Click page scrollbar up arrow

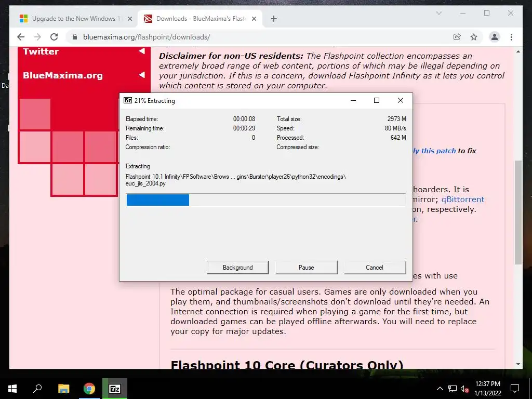tap(518, 51)
